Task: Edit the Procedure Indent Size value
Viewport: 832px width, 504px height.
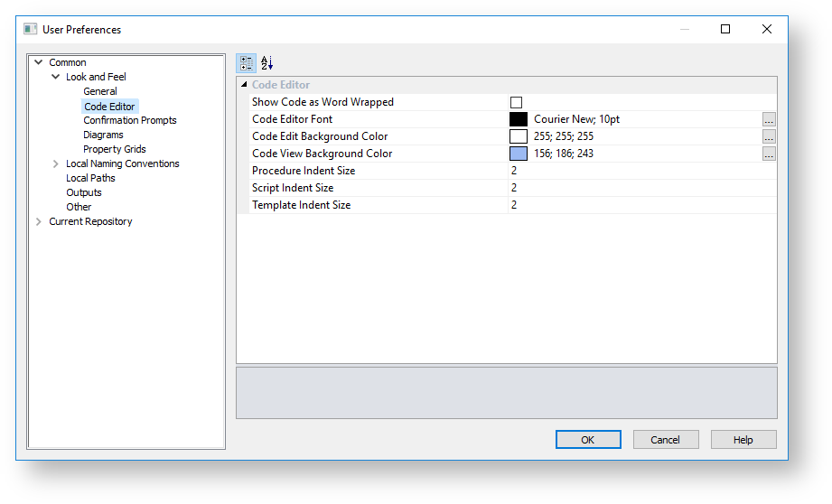Action: point(632,171)
